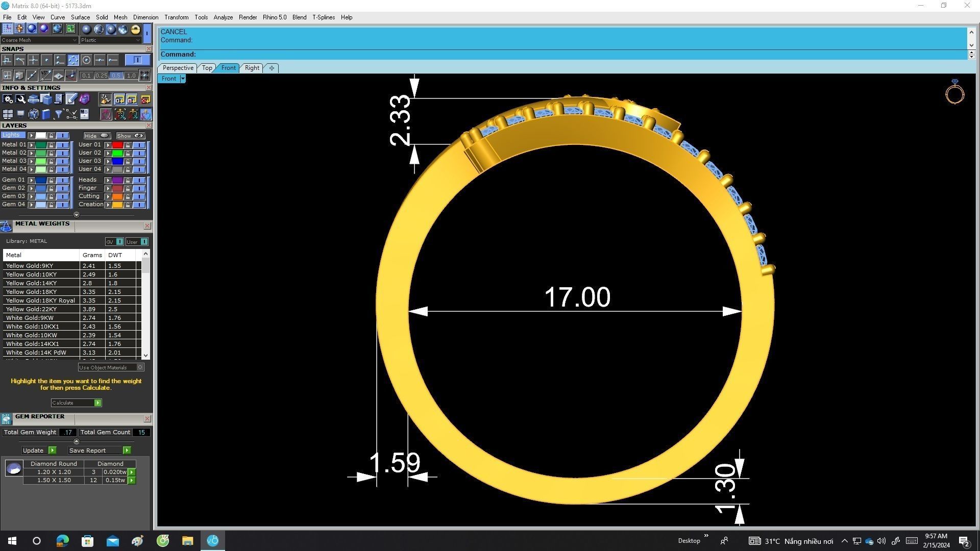Click the 45-degree angle snap icon

point(46,76)
